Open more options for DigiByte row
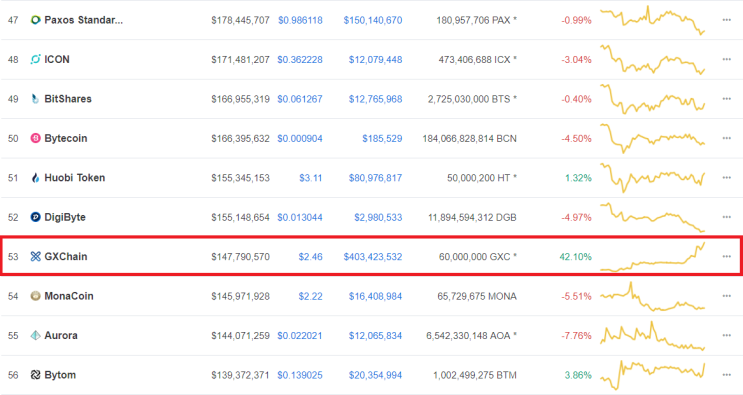 726,217
